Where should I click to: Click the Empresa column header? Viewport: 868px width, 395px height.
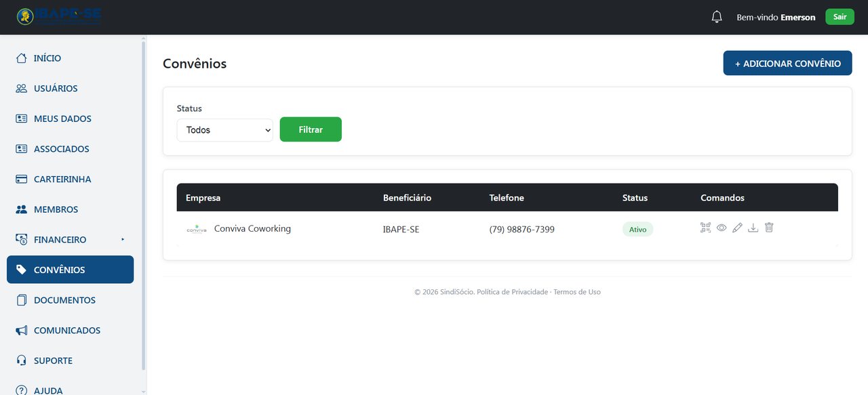coord(203,198)
